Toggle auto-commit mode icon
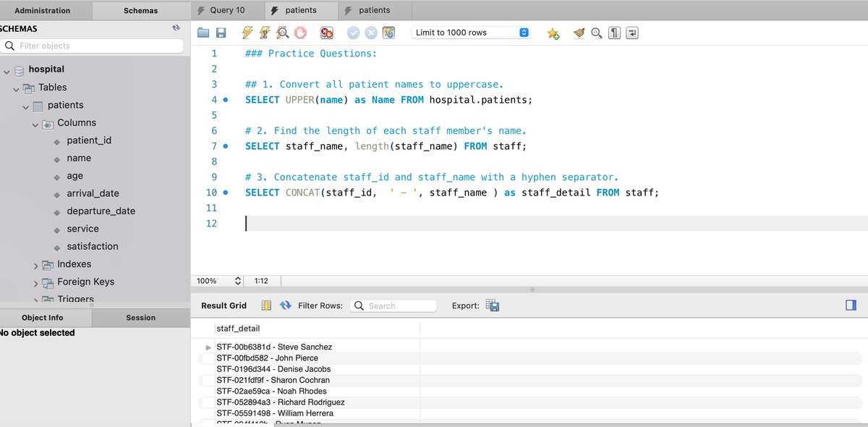This screenshot has height=427, width=868. (x=389, y=33)
